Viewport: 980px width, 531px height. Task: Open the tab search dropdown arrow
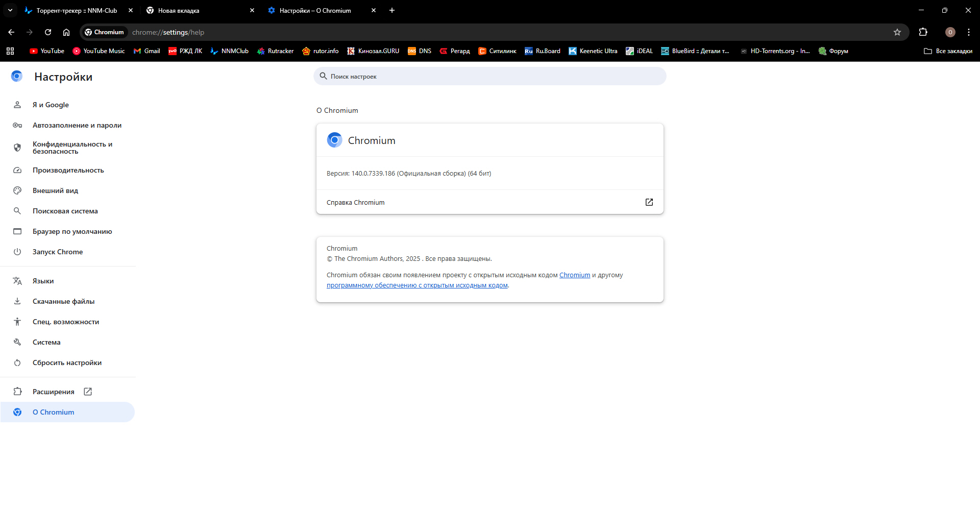10,10
